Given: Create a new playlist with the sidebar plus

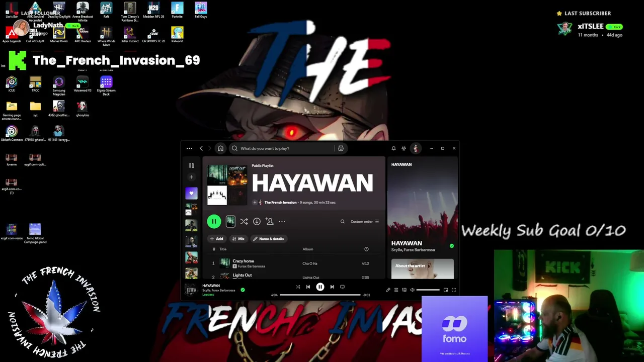Looking at the screenshot, I should point(191,177).
